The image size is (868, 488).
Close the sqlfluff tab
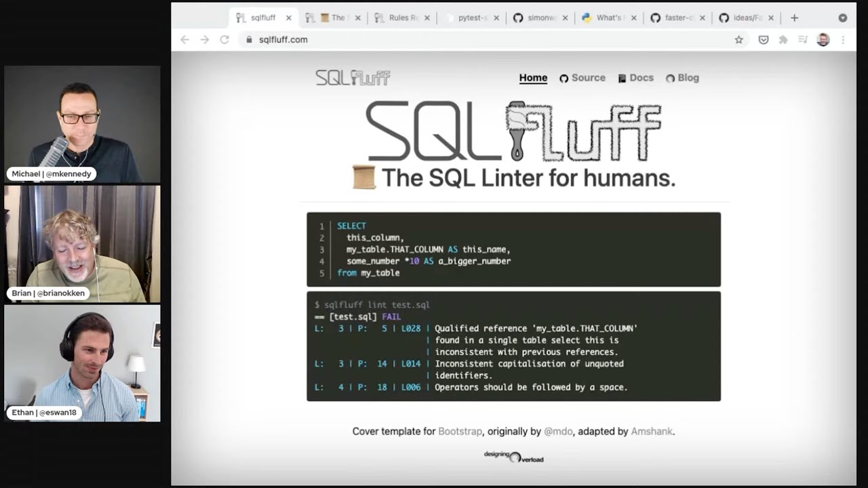point(289,18)
